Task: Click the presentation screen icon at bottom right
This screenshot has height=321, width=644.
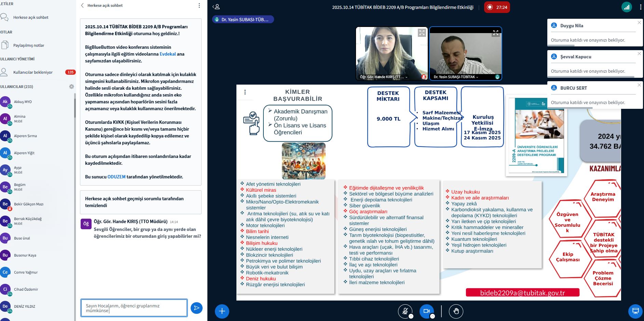Action: click(635, 311)
